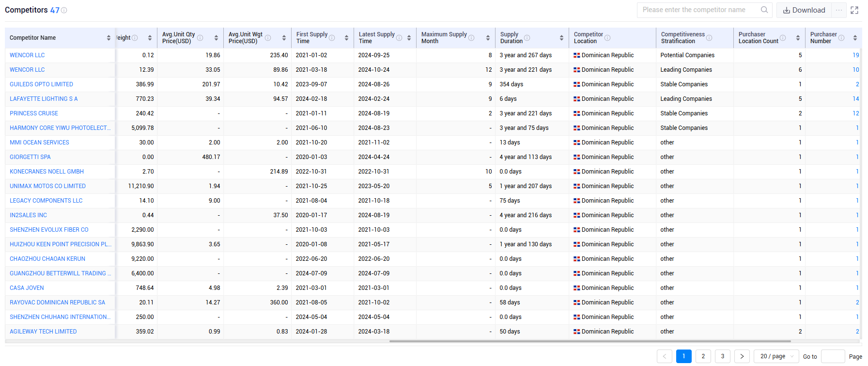Open IN2SALES INC competitor link

(28, 215)
